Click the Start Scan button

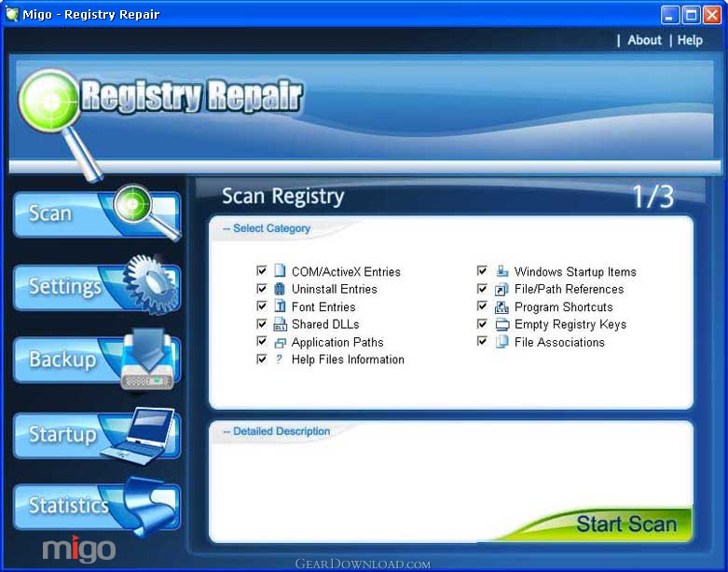coord(626,524)
